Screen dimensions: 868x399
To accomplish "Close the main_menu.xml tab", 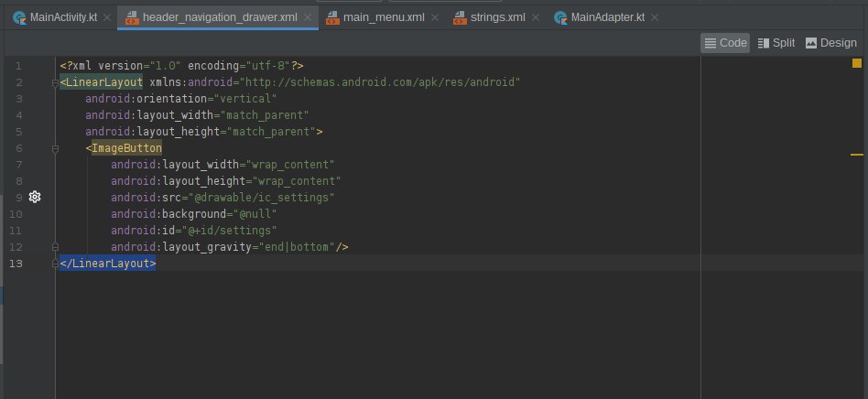I will (x=435, y=17).
